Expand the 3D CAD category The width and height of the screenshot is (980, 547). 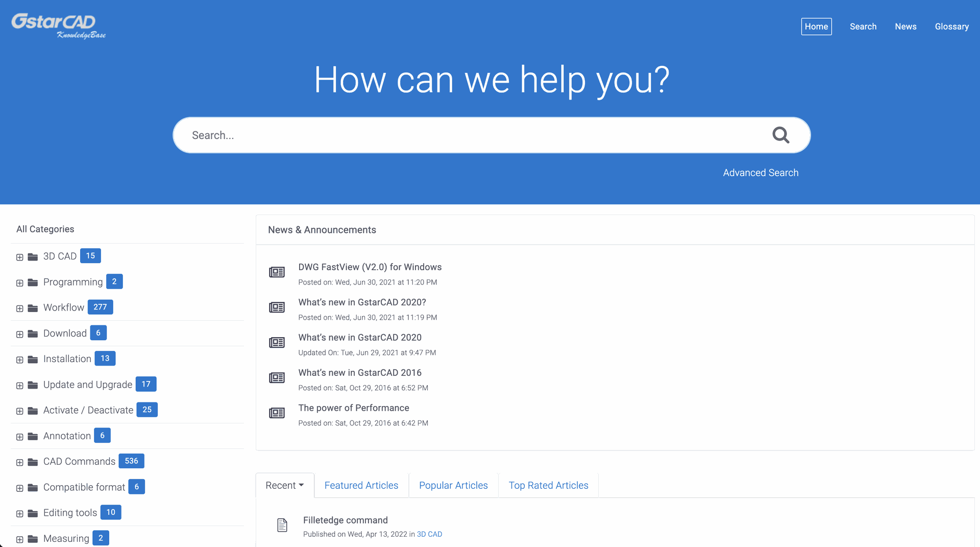click(x=19, y=257)
